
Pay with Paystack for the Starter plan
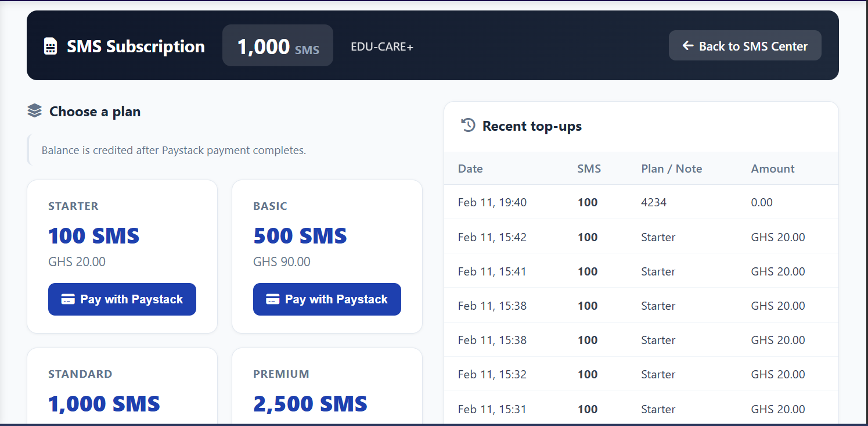pyautogui.click(x=122, y=299)
